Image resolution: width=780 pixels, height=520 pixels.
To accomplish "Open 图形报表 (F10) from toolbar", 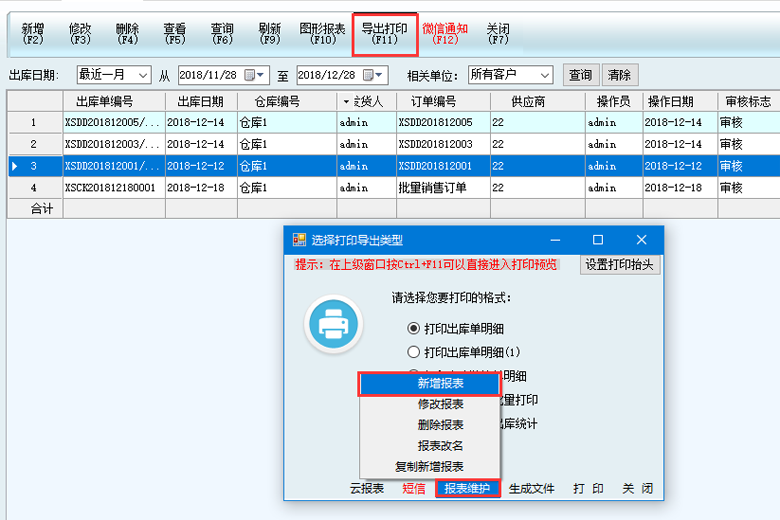I will tap(322, 34).
